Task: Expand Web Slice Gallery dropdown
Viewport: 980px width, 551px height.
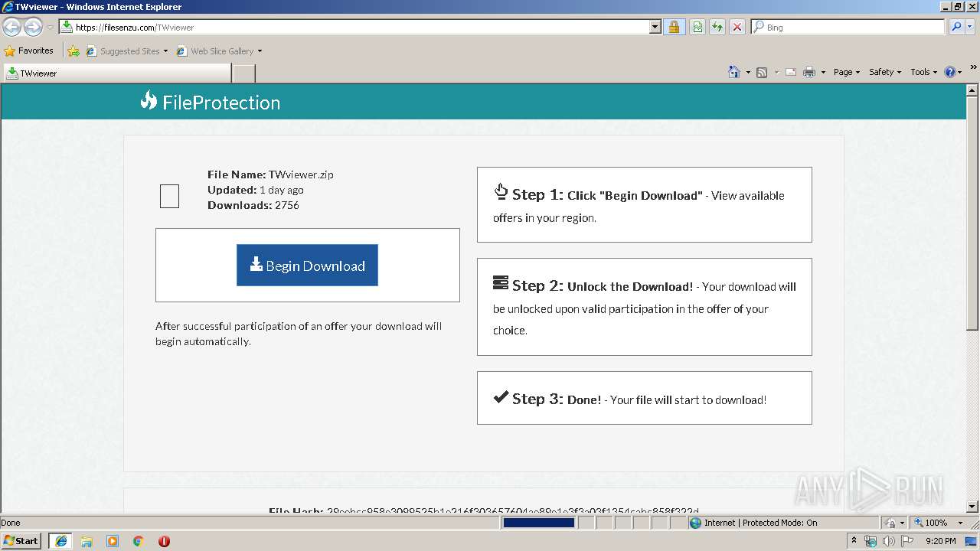Action: click(260, 51)
